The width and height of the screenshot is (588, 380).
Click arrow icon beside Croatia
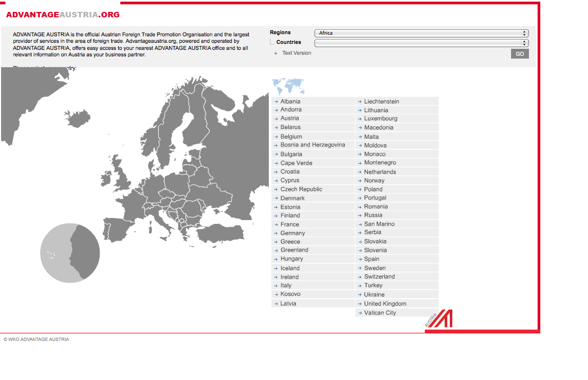(x=276, y=172)
